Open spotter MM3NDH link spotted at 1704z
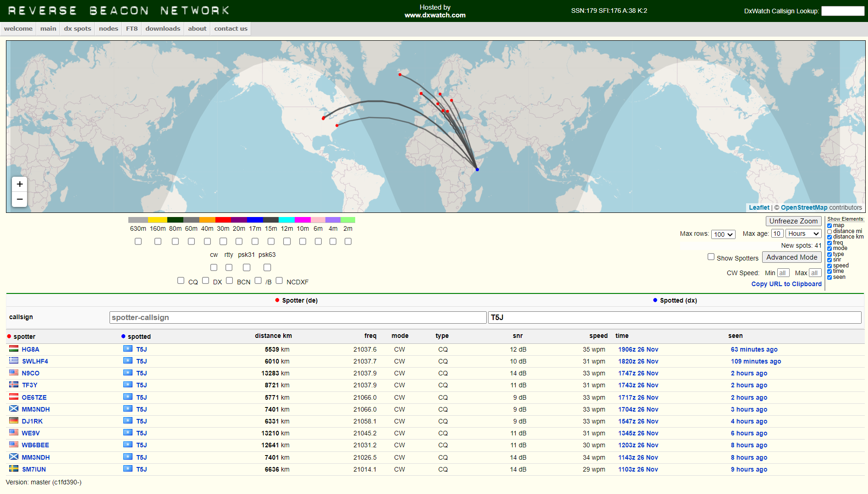This screenshot has height=494, width=868. point(36,409)
